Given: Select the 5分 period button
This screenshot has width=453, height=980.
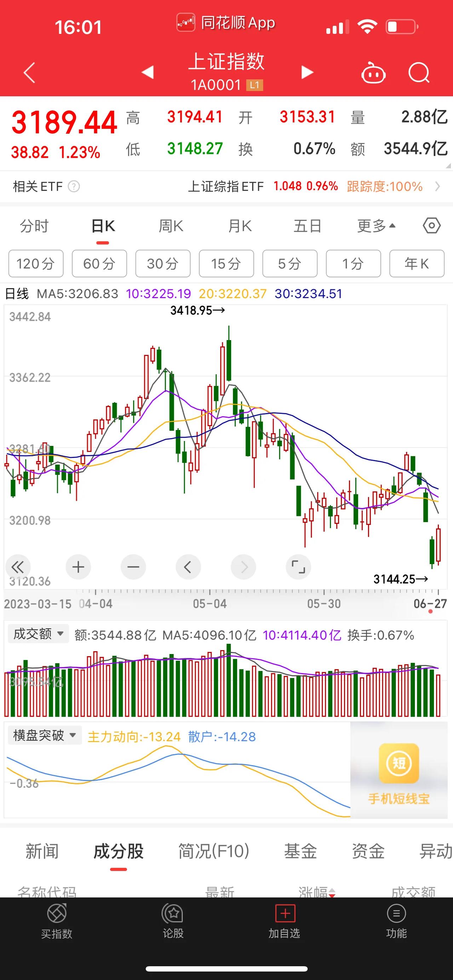Looking at the screenshot, I should pyautogui.click(x=290, y=263).
